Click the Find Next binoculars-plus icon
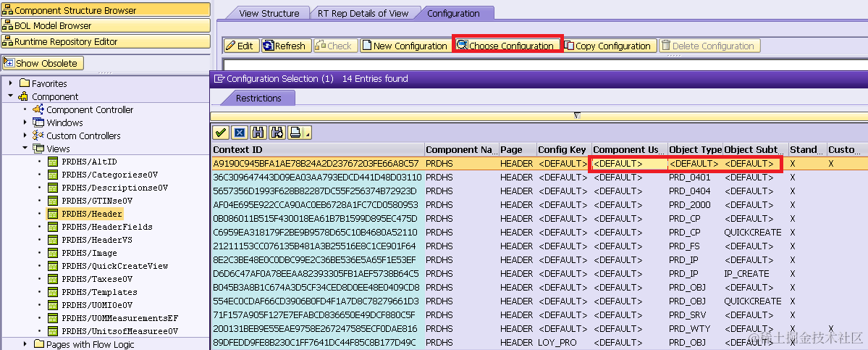The height and width of the screenshot is (350, 868). (x=277, y=133)
